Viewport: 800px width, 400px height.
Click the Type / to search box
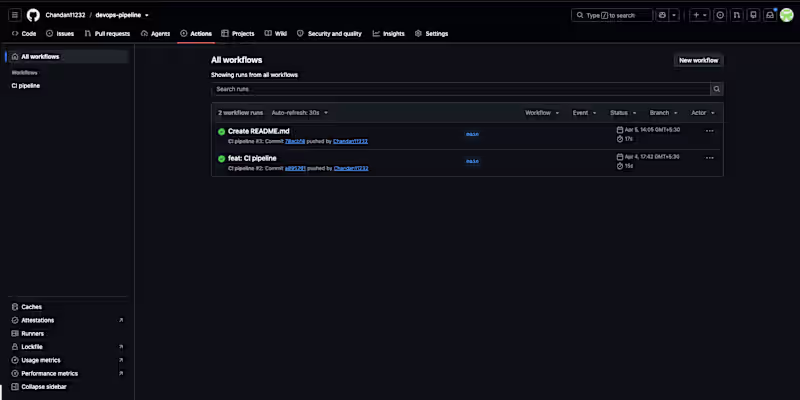[x=612, y=15]
